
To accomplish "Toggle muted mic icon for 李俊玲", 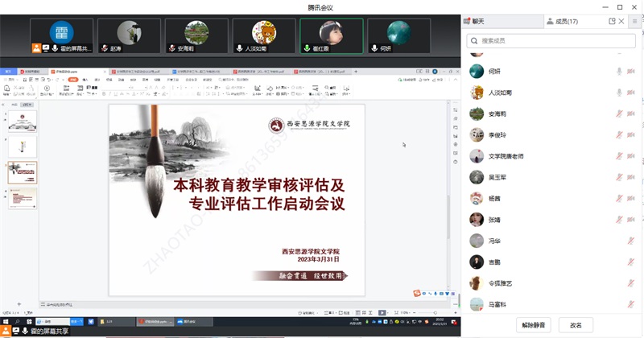I will tap(619, 135).
